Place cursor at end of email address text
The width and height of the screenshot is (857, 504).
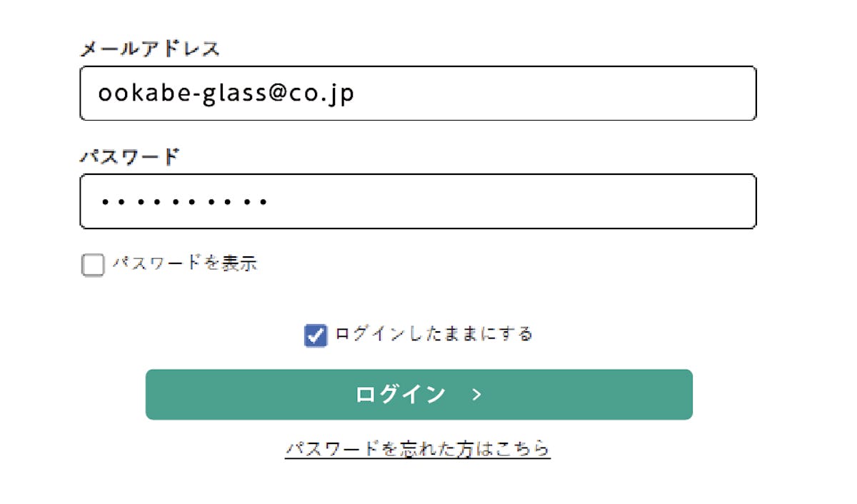click(356, 94)
